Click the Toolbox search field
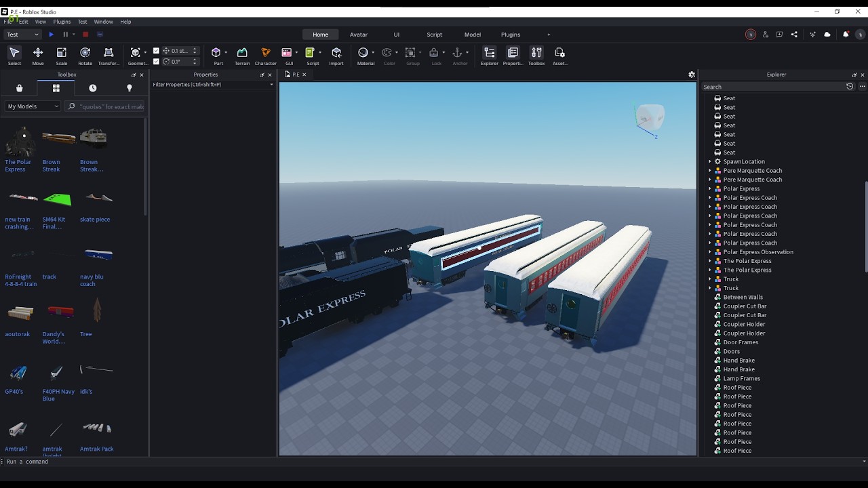Viewport: 868px width, 488px height. click(x=106, y=106)
